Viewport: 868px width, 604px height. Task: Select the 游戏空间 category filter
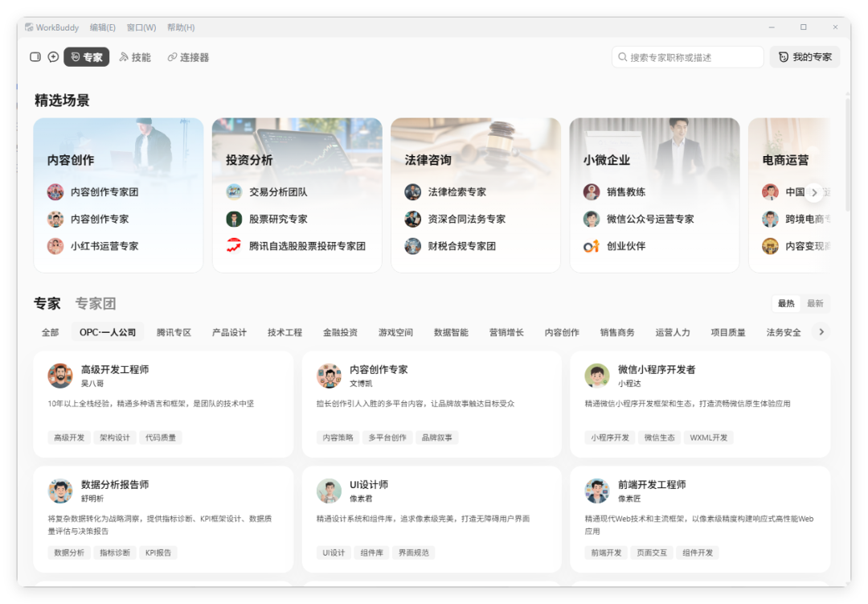click(x=395, y=332)
